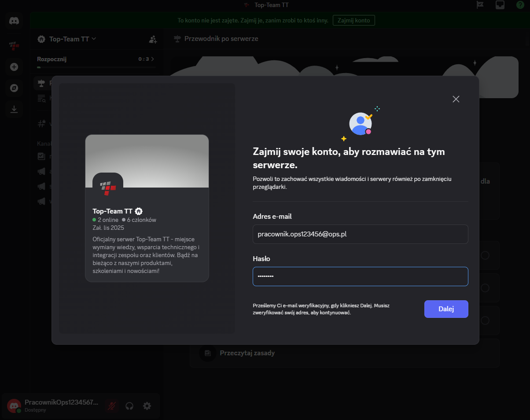
Task: Click the Przeczytaj zasady rules icon
Action: pyautogui.click(x=207, y=353)
